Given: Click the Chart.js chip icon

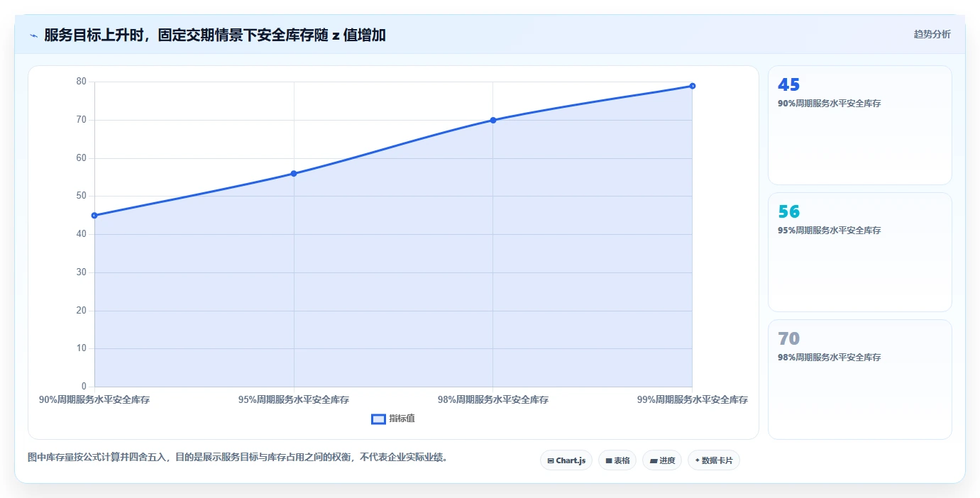Looking at the screenshot, I should pos(551,460).
